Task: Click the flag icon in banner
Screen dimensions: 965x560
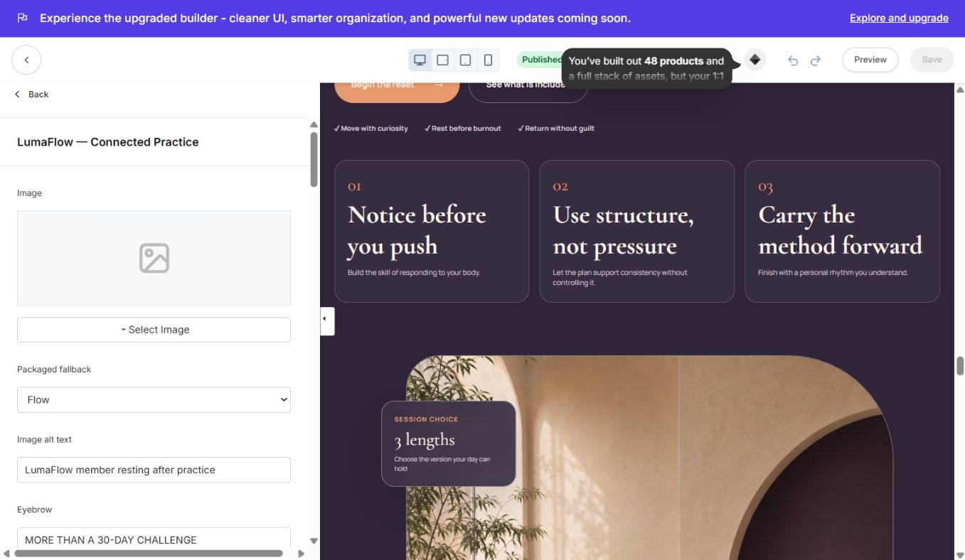Action: [x=23, y=18]
